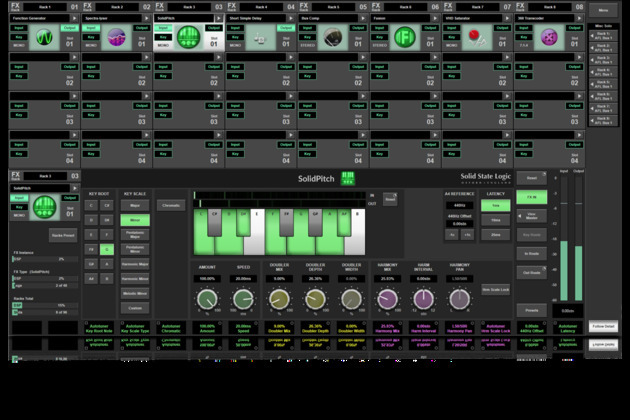The height and width of the screenshot is (420, 630).
Task: Adjust the Amount knob
Action: (x=207, y=299)
